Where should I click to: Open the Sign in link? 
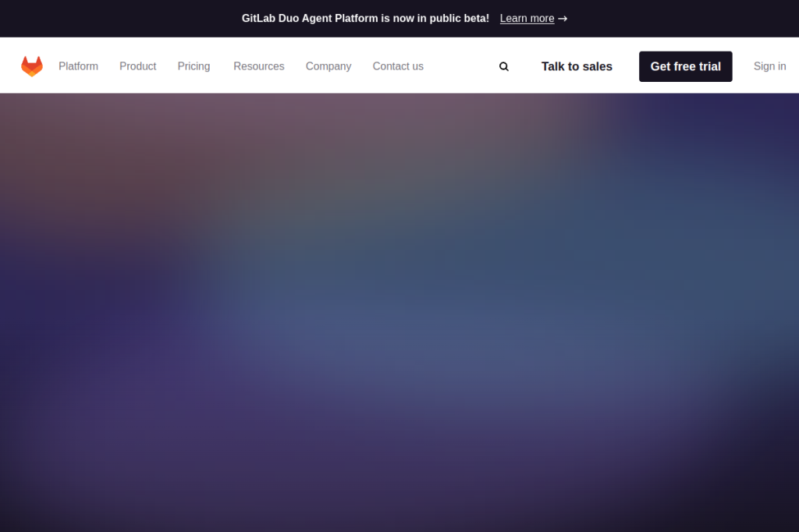coord(769,66)
